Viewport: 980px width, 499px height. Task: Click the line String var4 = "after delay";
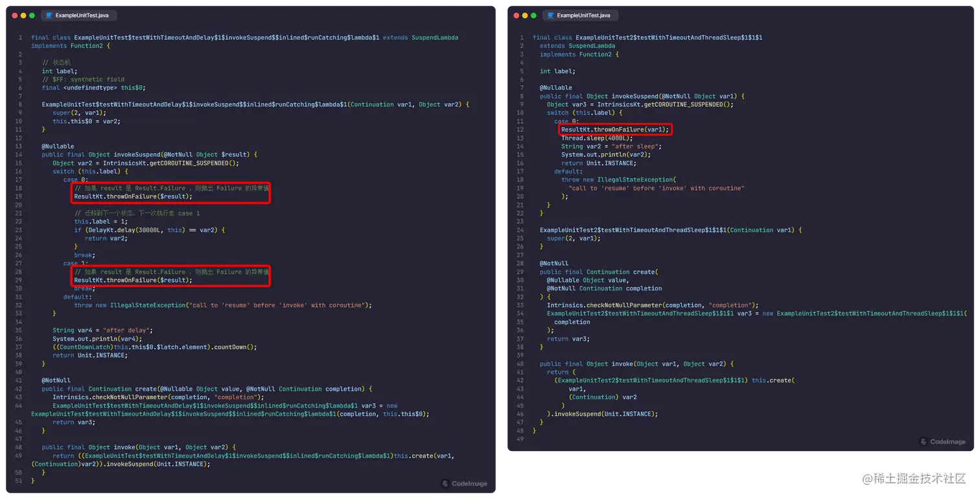(102, 331)
